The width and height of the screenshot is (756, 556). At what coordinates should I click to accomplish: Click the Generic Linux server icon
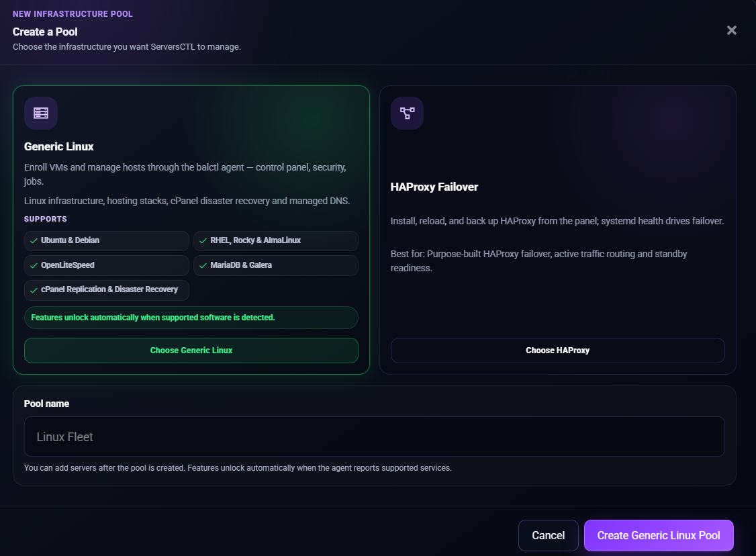(x=41, y=113)
